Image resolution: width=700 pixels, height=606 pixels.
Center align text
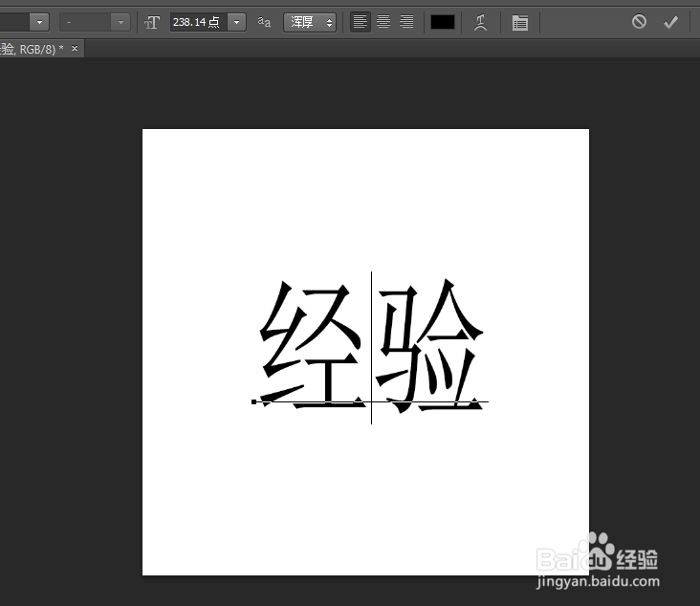(x=383, y=21)
